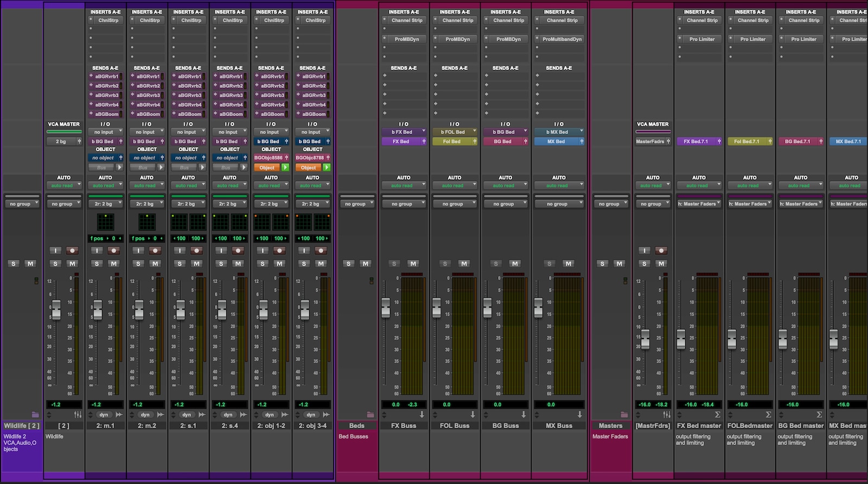The width and height of the screenshot is (868, 484).
Task: Click the sigma master fader icon on BG Bed master
Action: tap(819, 415)
